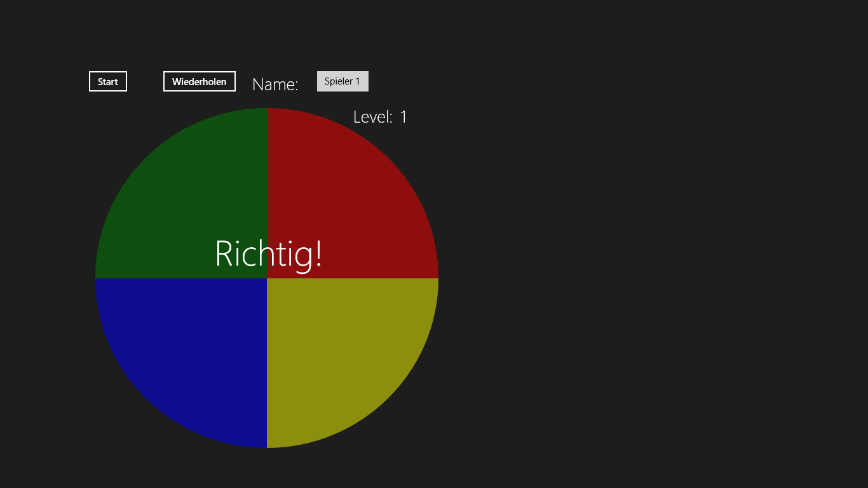This screenshot has height=488, width=868.
Task: Click the Richtig! message text
Action: 269,254
